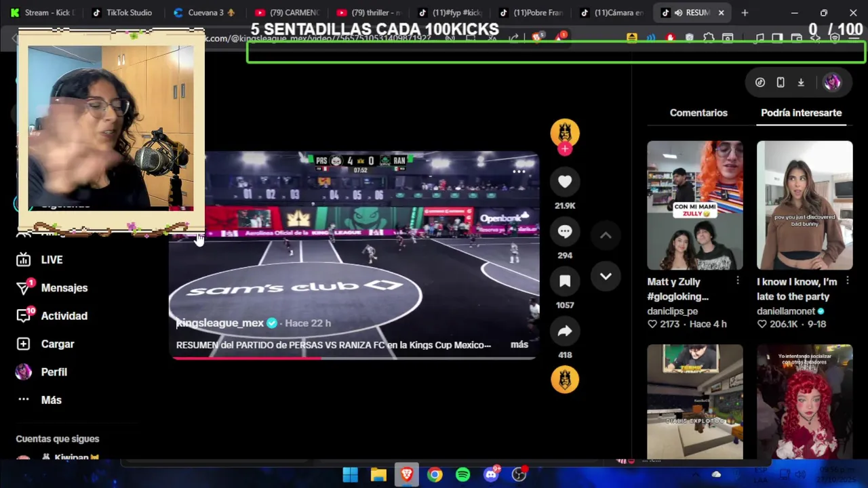The width and height of the screenshot is (868, 488).
Task: Open kingsleague_mex avatar above the like button
Action: [x=565, y=132]
